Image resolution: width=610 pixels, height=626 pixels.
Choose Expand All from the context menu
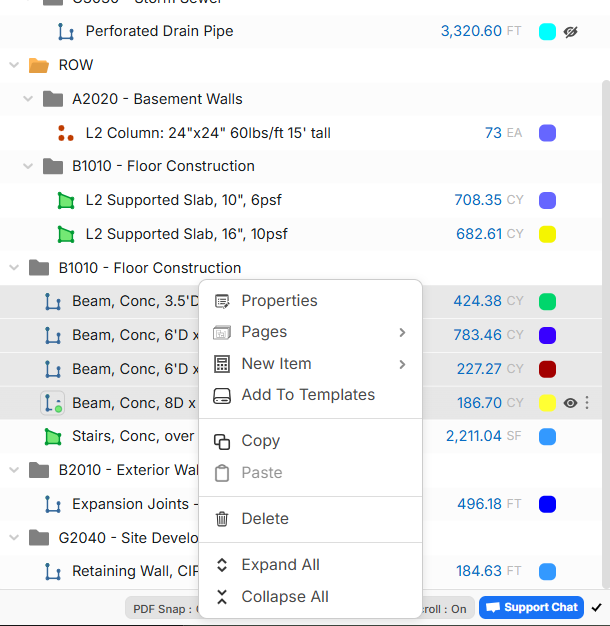pos(280,565)
